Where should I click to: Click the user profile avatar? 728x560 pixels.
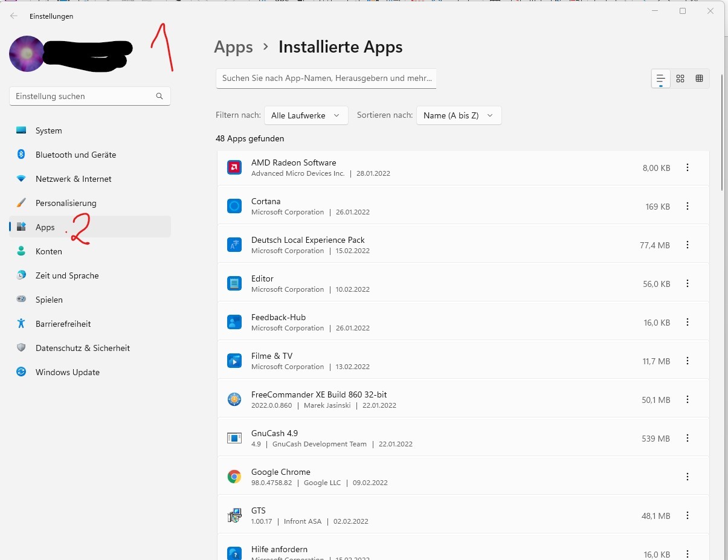[27, 54]
